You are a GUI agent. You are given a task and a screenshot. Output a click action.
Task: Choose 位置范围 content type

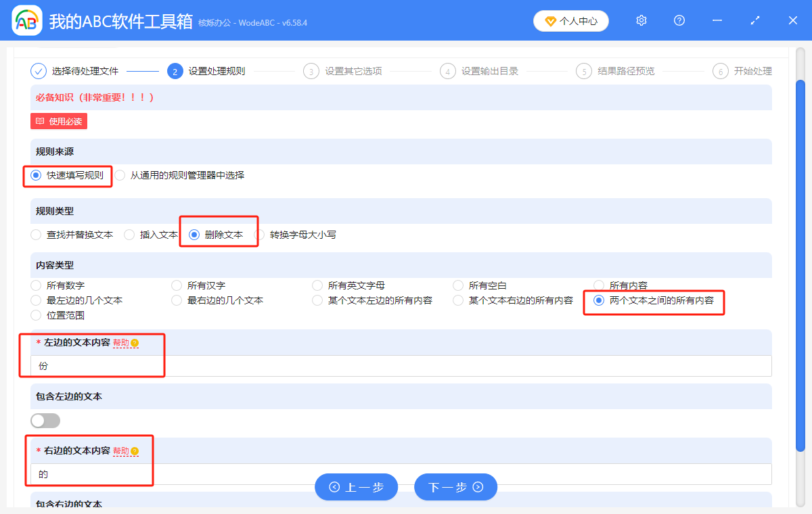coord(35,314)
